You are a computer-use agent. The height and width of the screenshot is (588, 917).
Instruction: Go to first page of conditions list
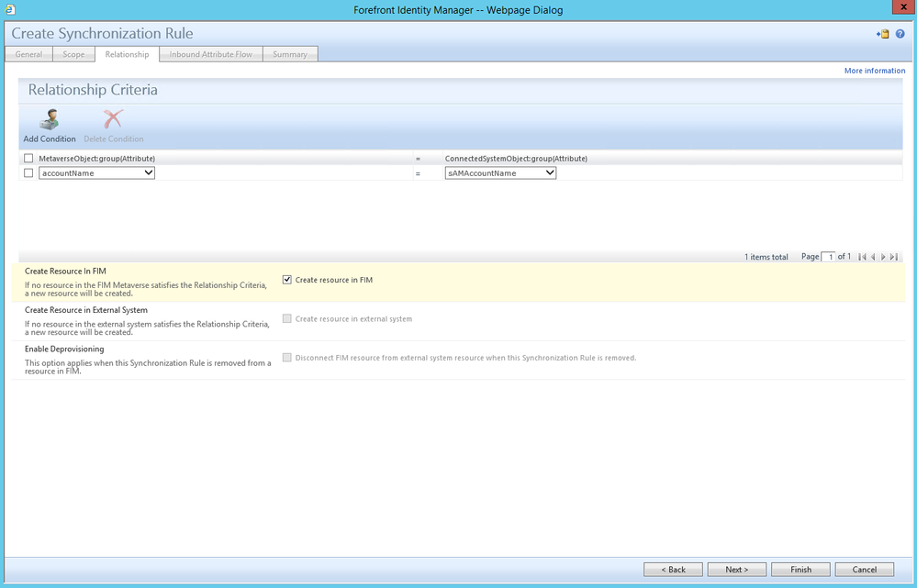point(861,257)
